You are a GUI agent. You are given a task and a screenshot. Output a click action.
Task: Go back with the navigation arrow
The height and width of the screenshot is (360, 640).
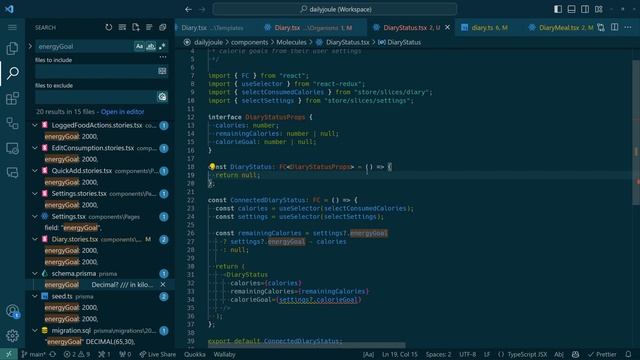[x=188, y=9]
